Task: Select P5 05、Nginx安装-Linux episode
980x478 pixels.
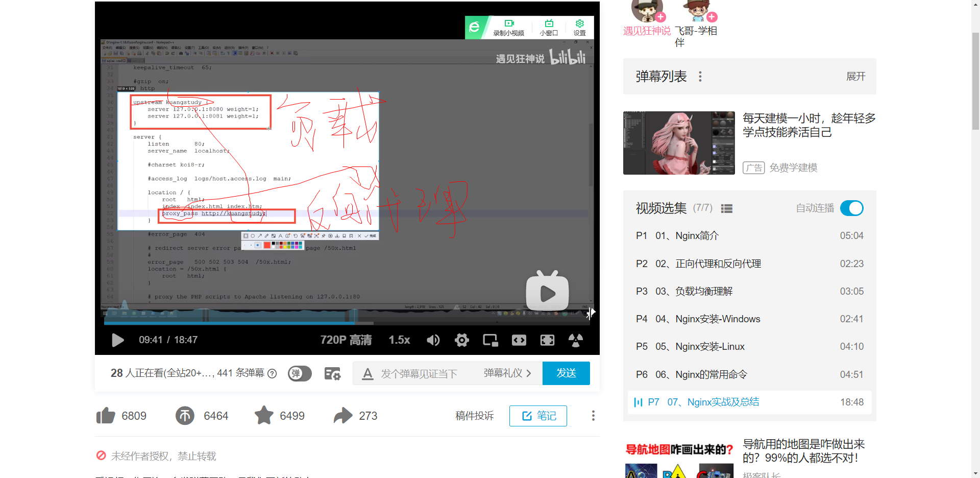Action: (x=749, y=346)
